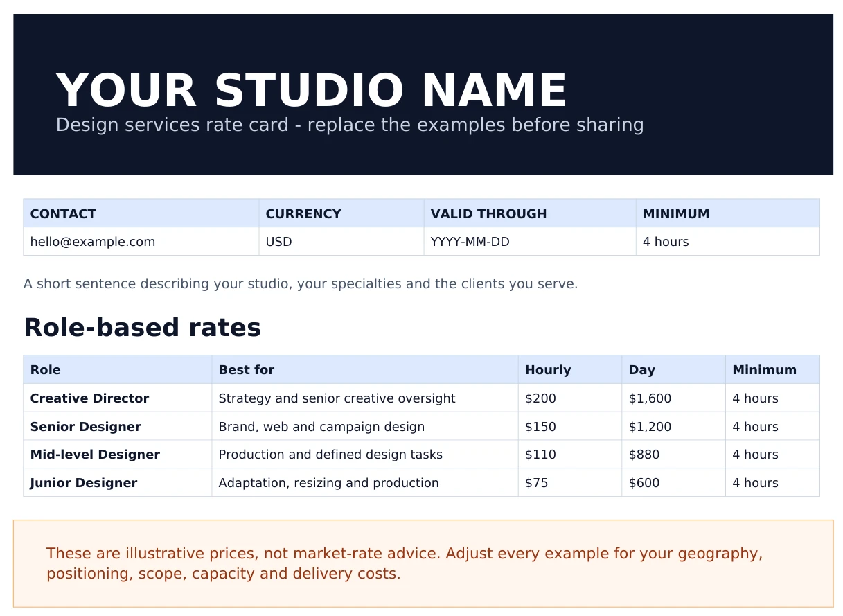Select the design services rate card subtitle
The image size is (843, 616).
[350, 125]
